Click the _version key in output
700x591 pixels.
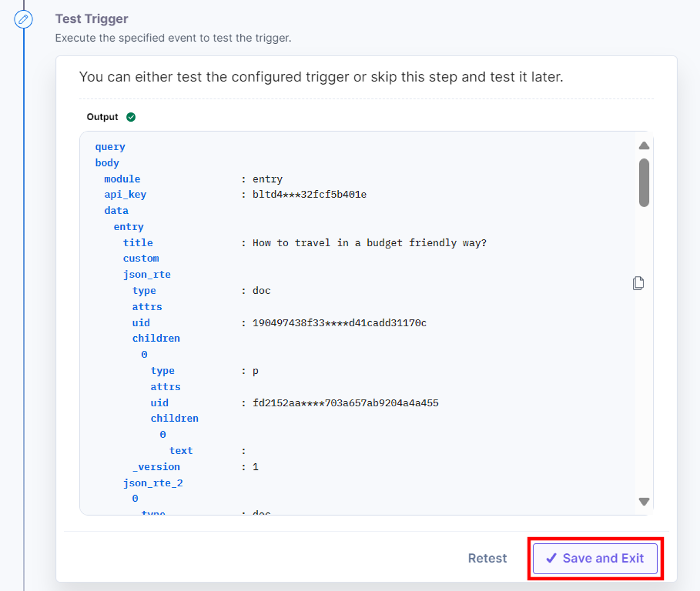(x=156, y=467)
